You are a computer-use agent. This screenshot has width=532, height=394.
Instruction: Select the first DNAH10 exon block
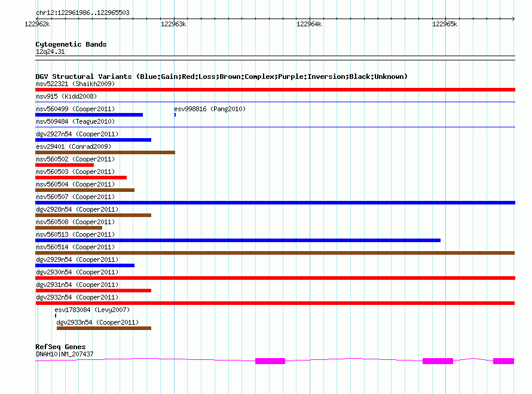pyautogui.click(x=270, y=361)
